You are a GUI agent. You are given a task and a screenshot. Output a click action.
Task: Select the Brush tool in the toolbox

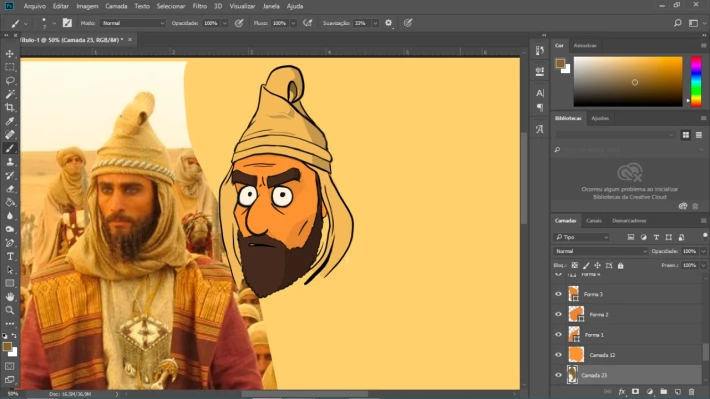pyautogui.click(x=10, y=148)
